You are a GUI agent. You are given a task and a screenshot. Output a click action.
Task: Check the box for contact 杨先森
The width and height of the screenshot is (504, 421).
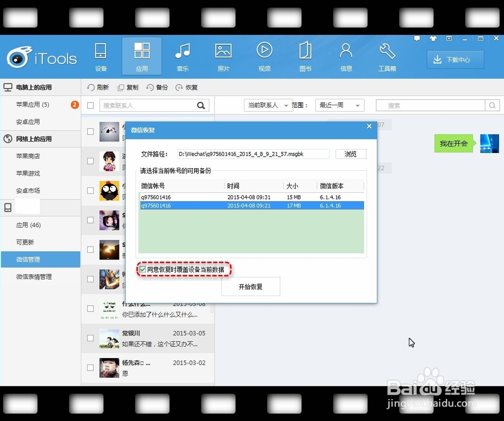pyautogui.click(x=90, y=368)
